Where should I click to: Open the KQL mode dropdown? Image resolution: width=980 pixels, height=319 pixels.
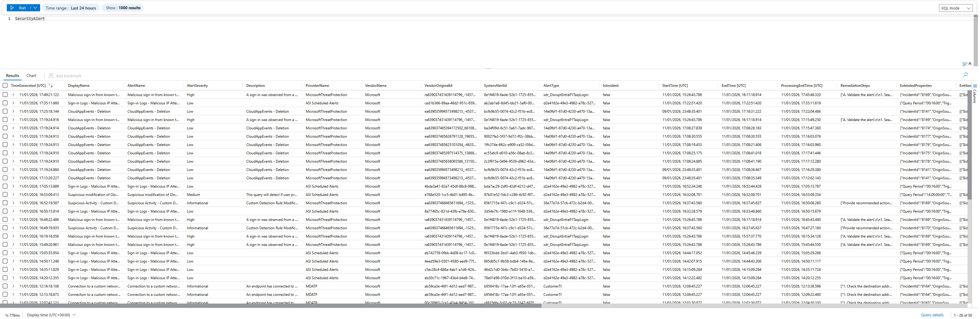tap(955, 8)
